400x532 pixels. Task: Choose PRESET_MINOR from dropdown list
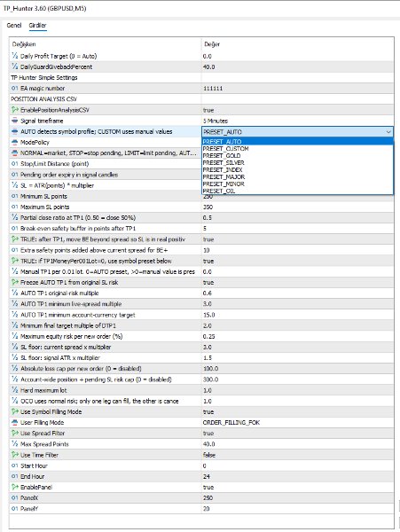(x=224, y=184)
